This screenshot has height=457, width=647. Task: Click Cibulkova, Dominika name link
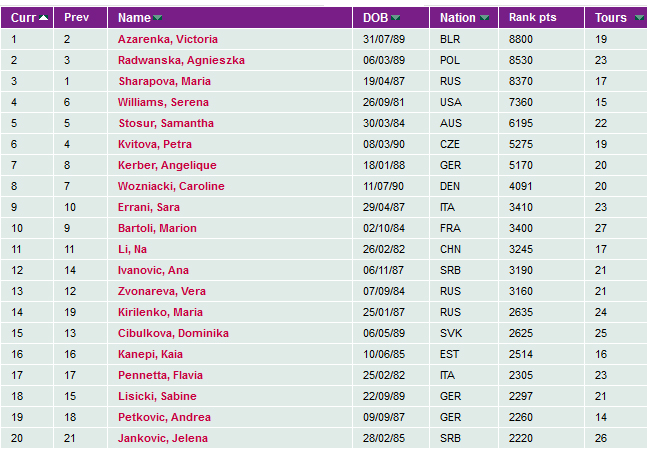pyautogui.click(x=173, y=333)
